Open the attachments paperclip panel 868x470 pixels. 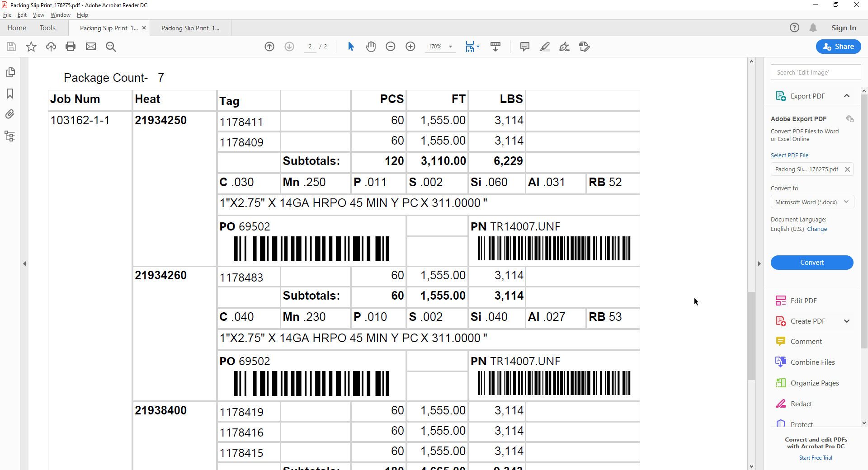[x=10, y=114]
